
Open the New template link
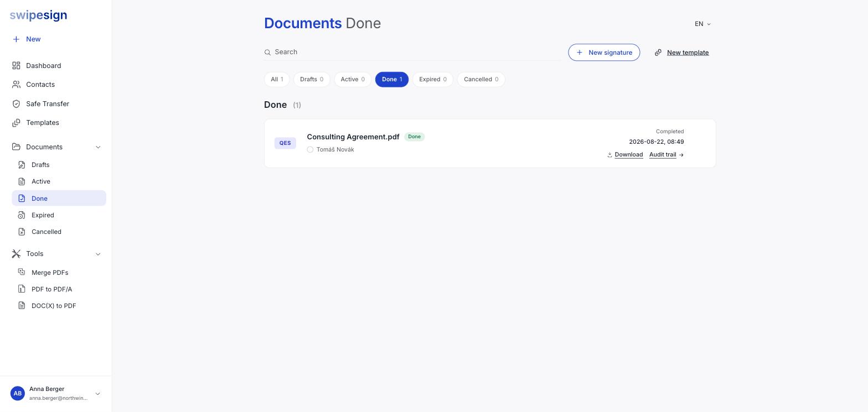pos(688,53)
